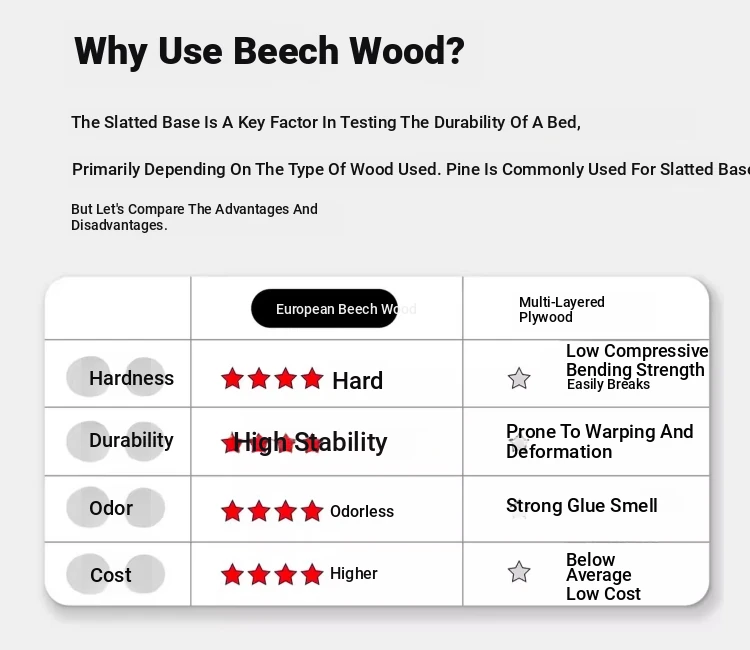
Task: Click the Durability row label
Action: [x=132, y=441]
